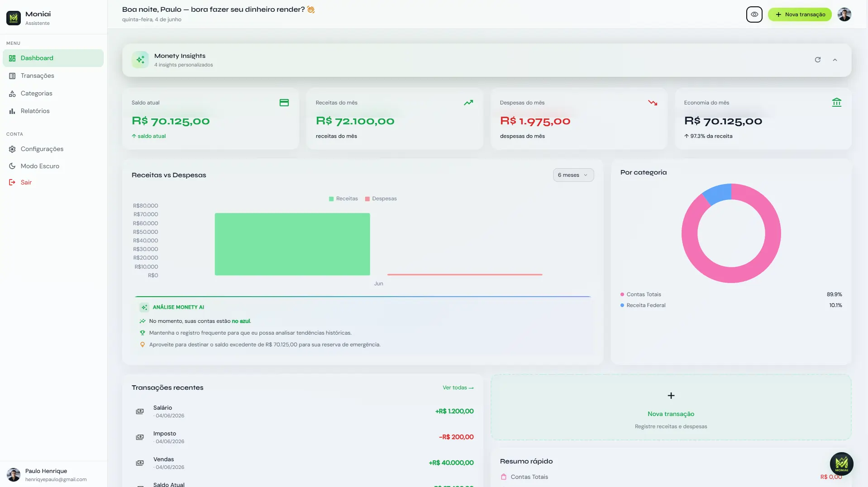Image resolution: width=868 pixels, height=487 pixels.
Task: Open the Ver todas transactions link
Action: tap(458, 388)
